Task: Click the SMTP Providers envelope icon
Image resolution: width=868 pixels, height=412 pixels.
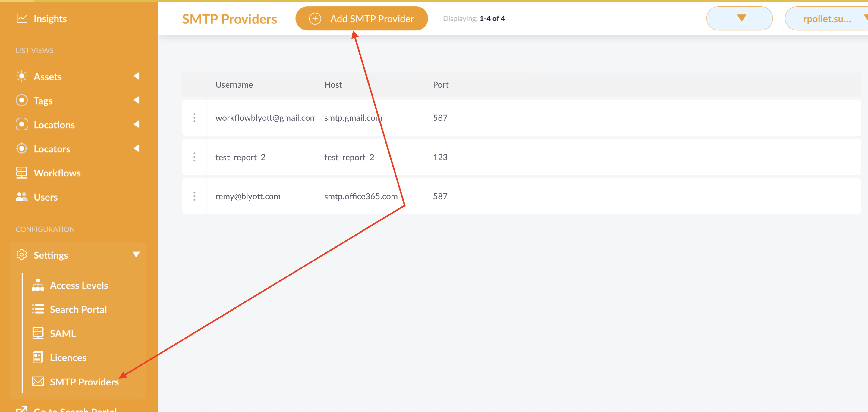Action: pos(38,381)
